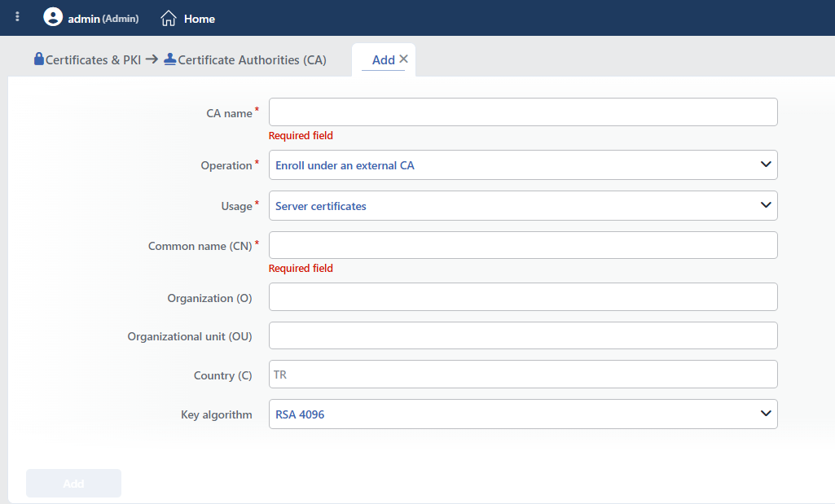835x504 pixels.
Task: Open Certificate Authorities (CA) breadcrumb
Action: pyautogui.click(x=252, y=59)
